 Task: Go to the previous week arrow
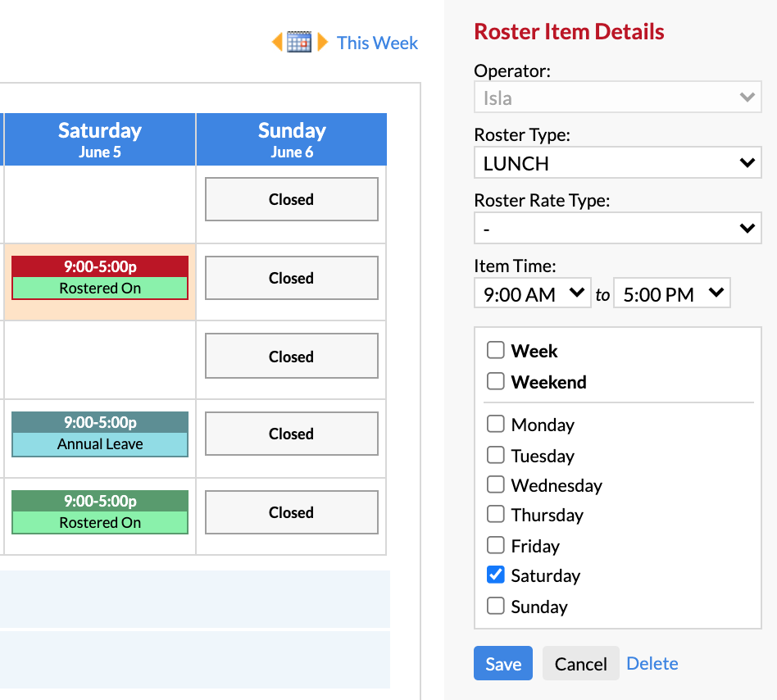[x=277, y=42]
